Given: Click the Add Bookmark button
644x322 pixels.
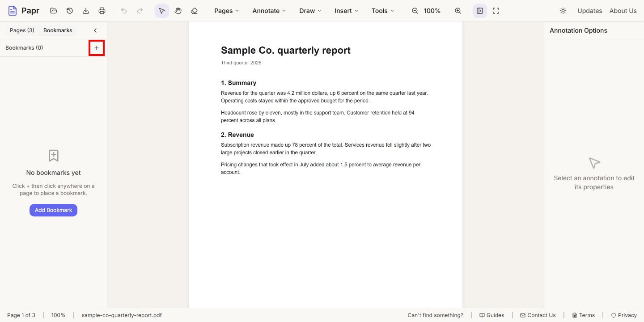Looking at the screenshot, I should tap(53, 210).
